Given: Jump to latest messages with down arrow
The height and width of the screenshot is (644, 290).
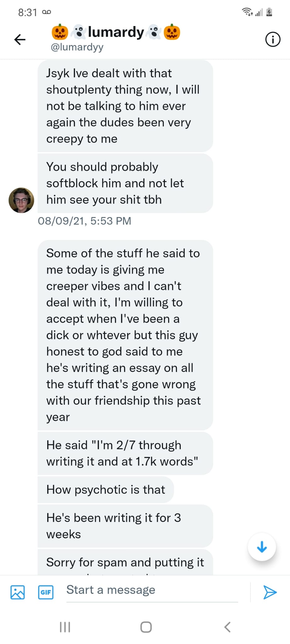Looking at the screenshot, I should (x=262, y=547).
